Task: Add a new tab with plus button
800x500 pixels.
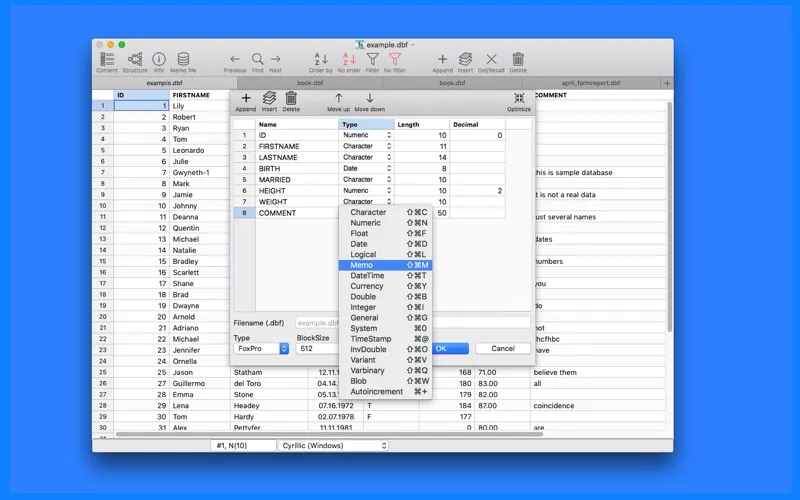Action: click(667, 83)
